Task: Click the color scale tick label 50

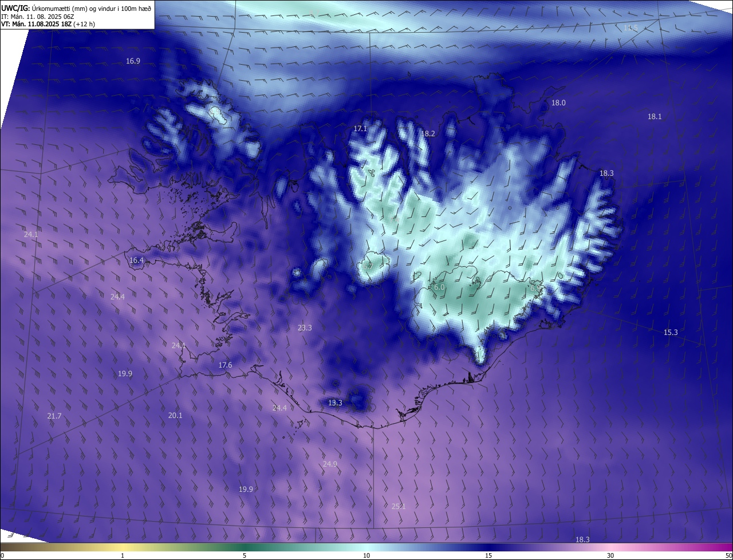Action: pos(728,555)
